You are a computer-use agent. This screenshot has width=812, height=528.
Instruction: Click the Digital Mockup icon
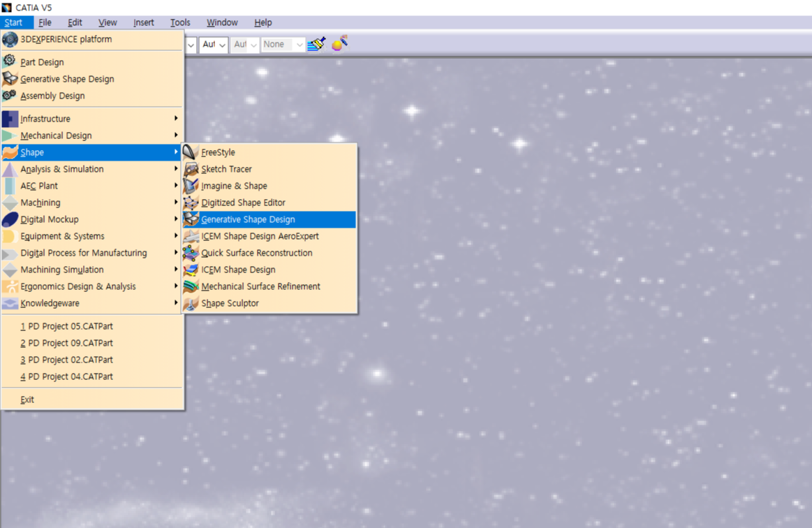10,219
